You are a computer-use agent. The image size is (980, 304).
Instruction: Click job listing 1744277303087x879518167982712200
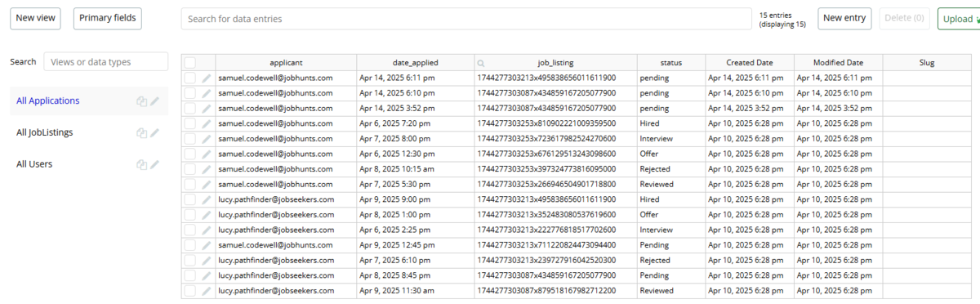(546, 291)
